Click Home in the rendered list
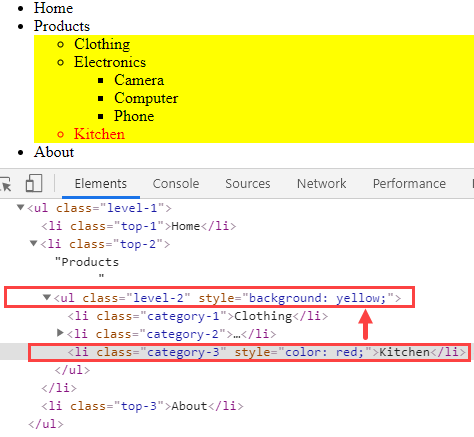This screenshot has width=474, height=437. pos(53,8)
